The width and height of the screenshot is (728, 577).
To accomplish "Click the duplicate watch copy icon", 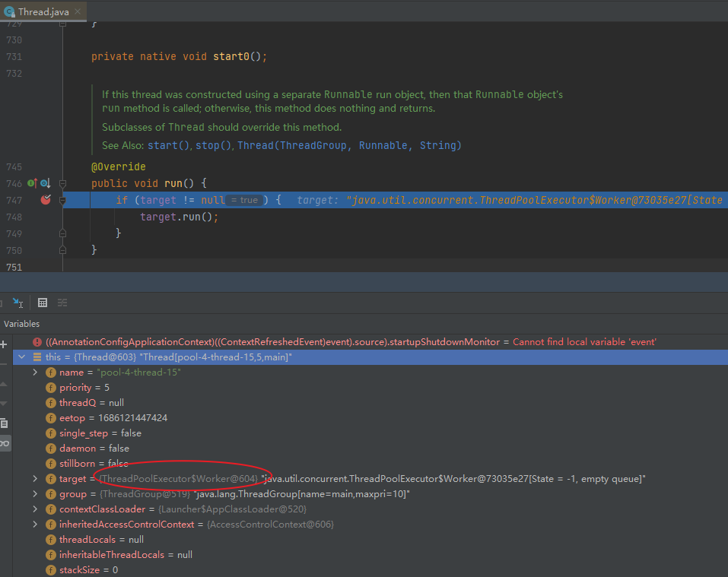I will 4,423.
